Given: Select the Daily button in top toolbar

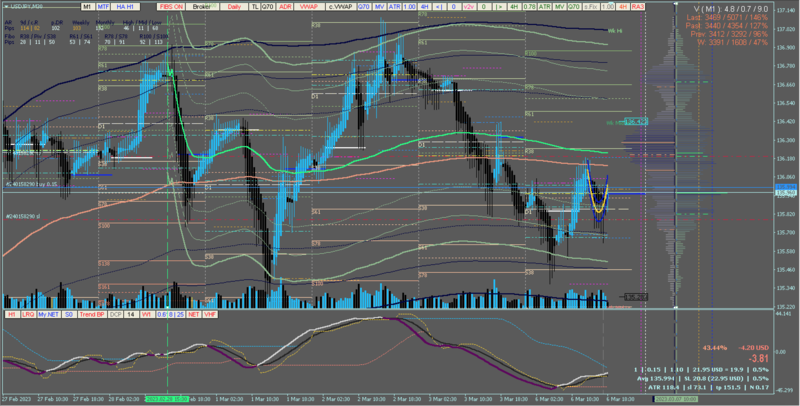Looking at the screenshot, I should pos(234,7).
